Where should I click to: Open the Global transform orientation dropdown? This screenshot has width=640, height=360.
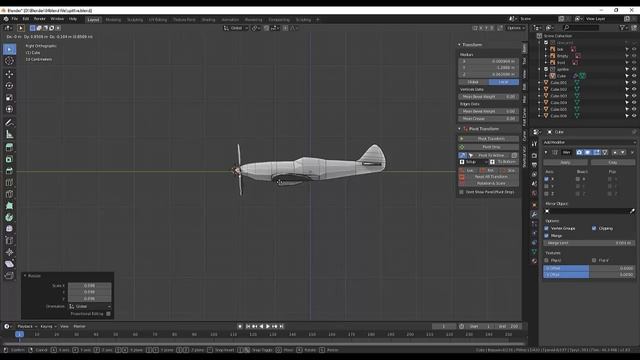(x=237, y=28)
